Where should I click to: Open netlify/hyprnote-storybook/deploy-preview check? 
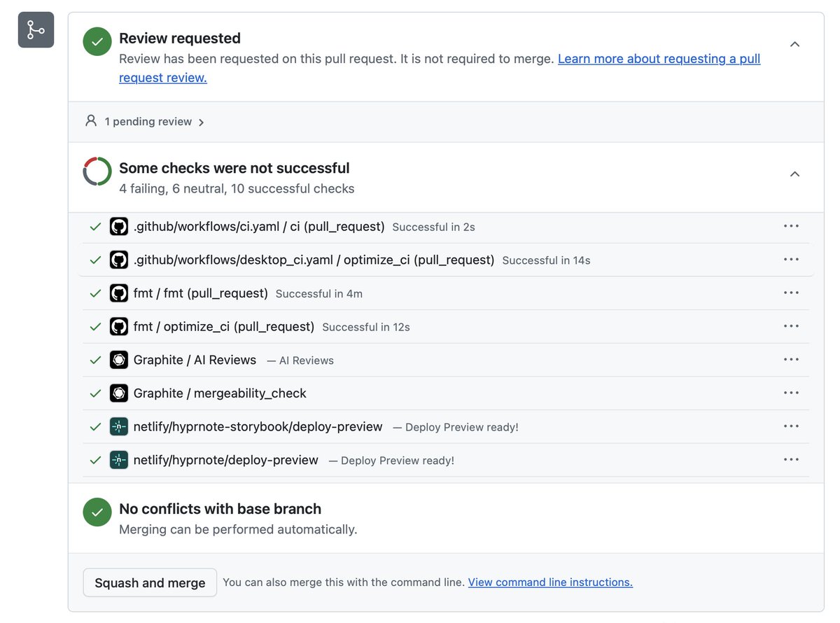[258, 426]
